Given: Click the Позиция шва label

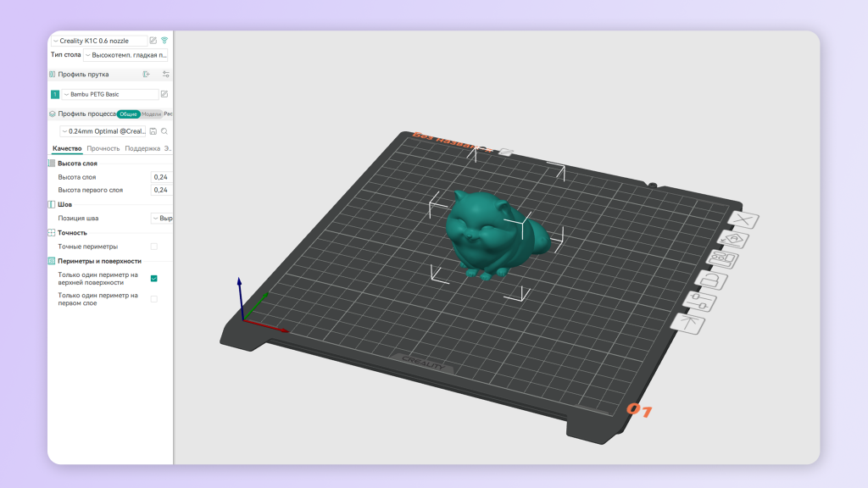Looking at the screenshot, I should pyautogui.click(x=78, y=219).
